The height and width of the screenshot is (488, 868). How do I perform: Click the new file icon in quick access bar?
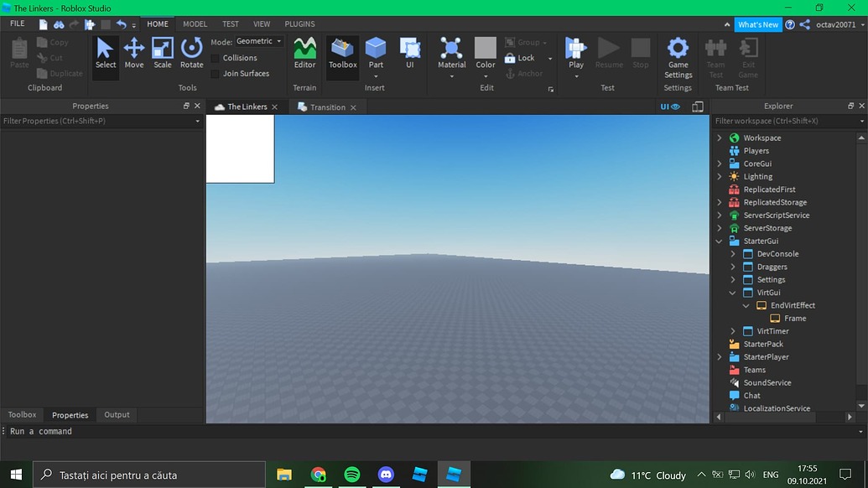43,24
